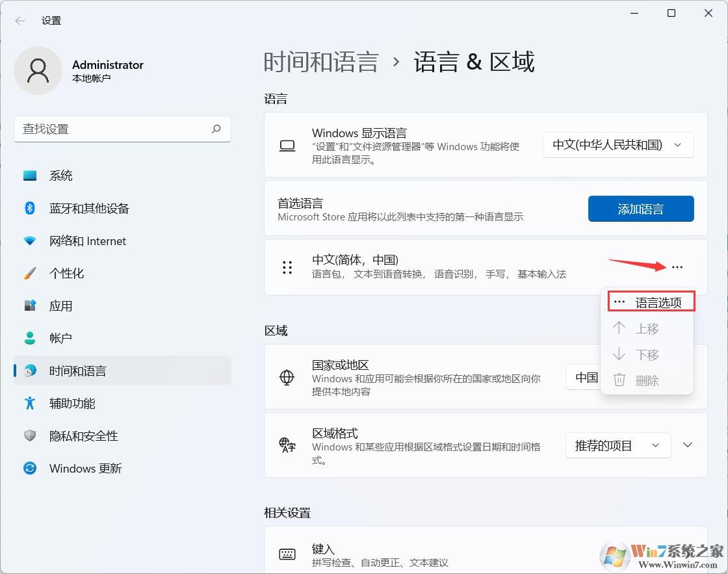Screen dimensions: 728x574
Task: Select 删除 in the context menu
Action: click(647, 380)
